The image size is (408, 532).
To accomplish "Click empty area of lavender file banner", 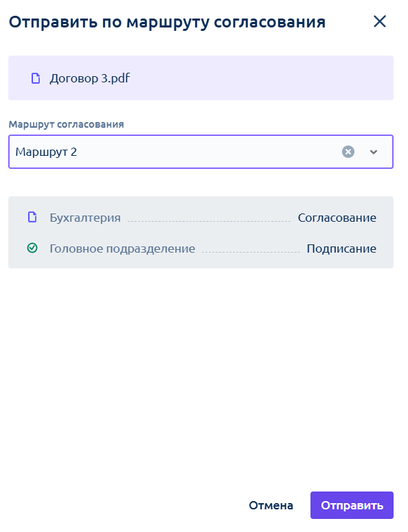I will 262,78.
